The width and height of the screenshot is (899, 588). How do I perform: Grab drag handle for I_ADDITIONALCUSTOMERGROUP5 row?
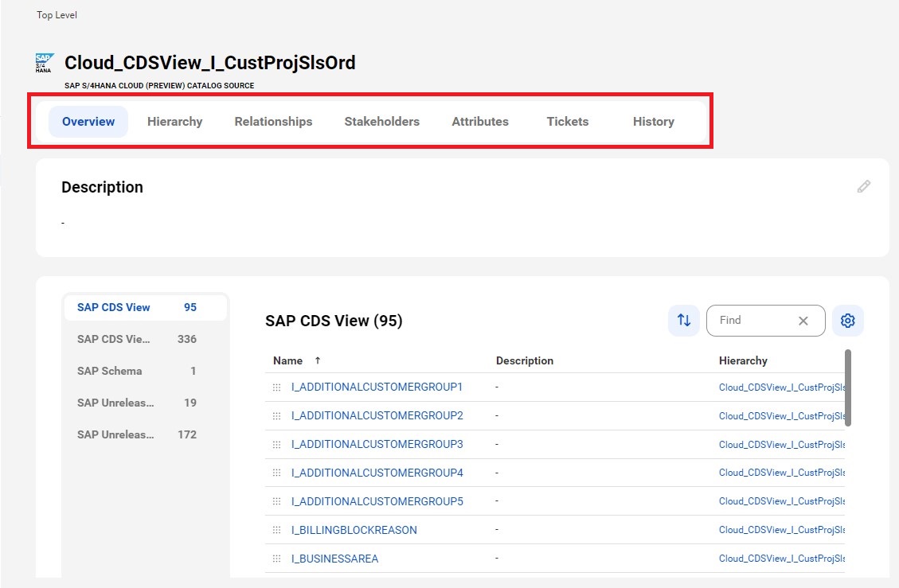[x=276, y=501]
